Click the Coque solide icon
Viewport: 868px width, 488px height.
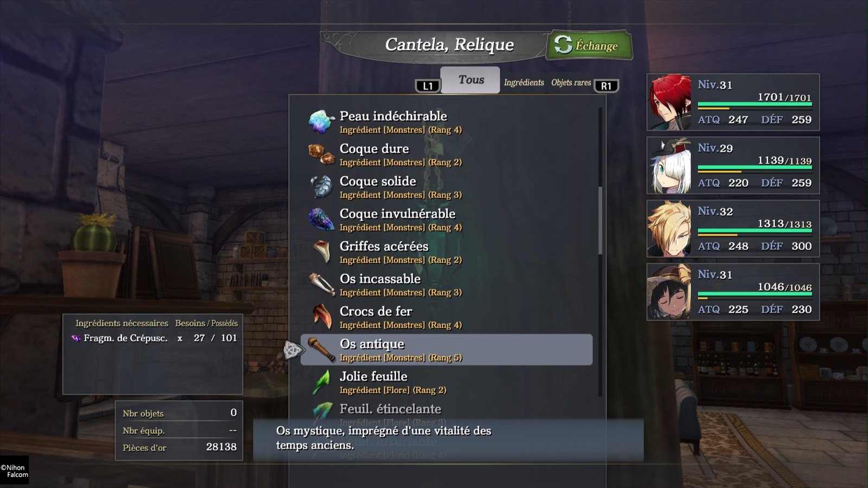[x=321, y=187]
